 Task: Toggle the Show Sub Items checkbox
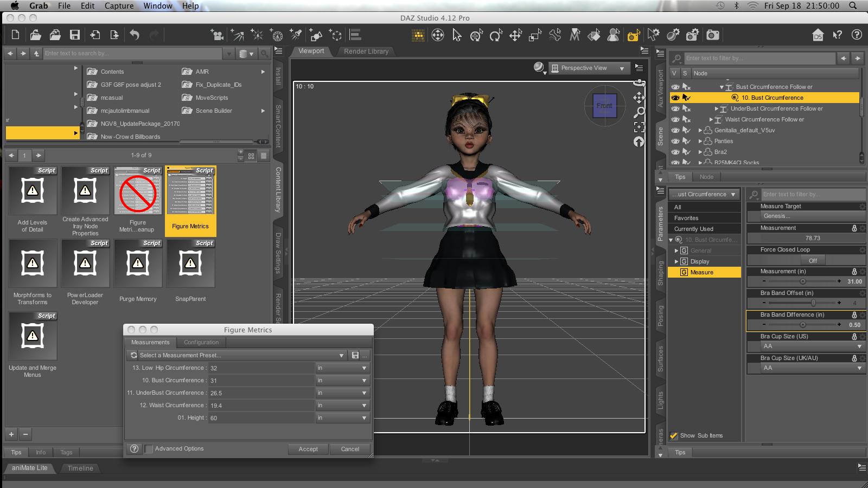click(x=674, y=435)
